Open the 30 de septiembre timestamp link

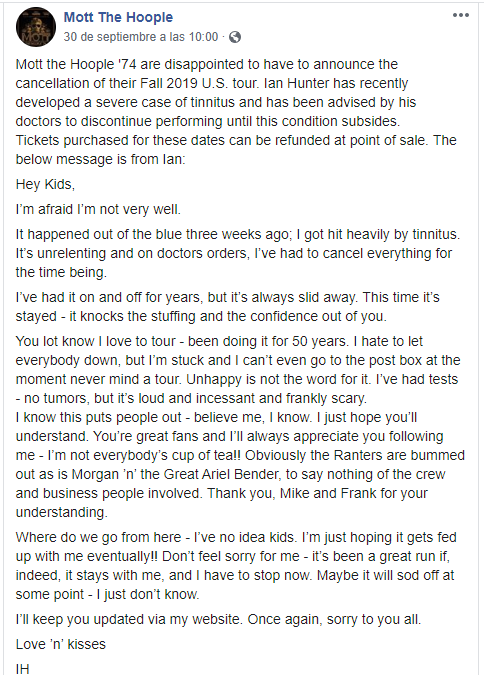coord(141,37)
